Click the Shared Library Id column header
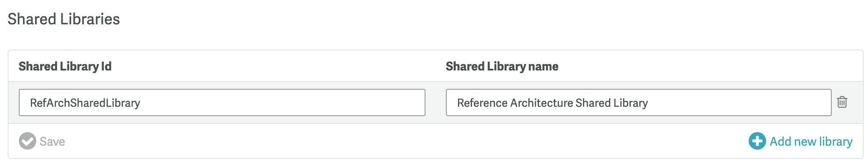This screenshot has width=868, height=164. (65, 66)
